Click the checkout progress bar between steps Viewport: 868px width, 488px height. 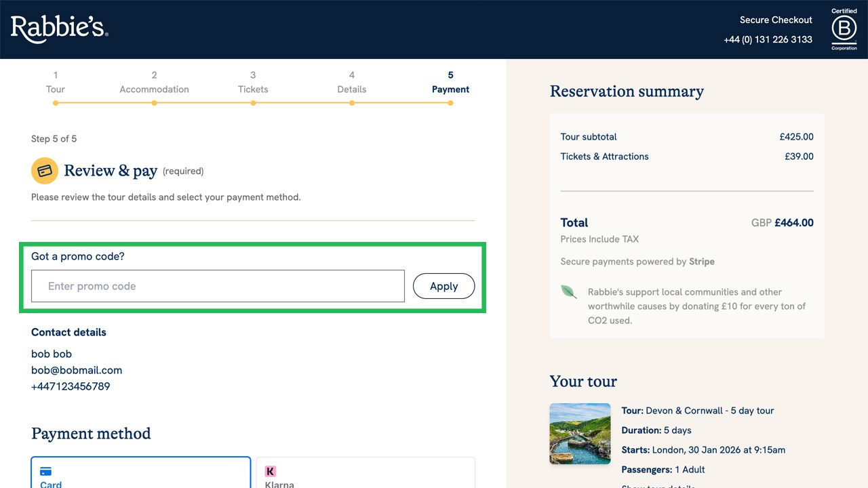coord(203,103)
